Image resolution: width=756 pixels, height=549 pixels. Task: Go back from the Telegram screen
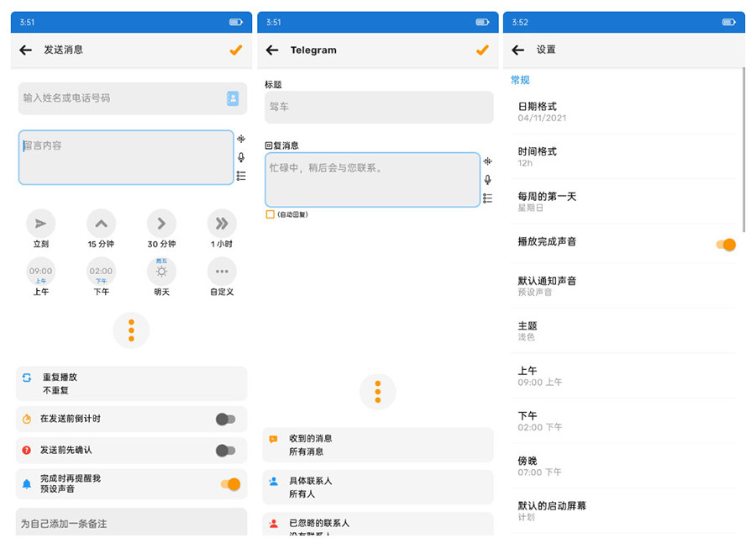pyautogui.click(x=272, y=50)
